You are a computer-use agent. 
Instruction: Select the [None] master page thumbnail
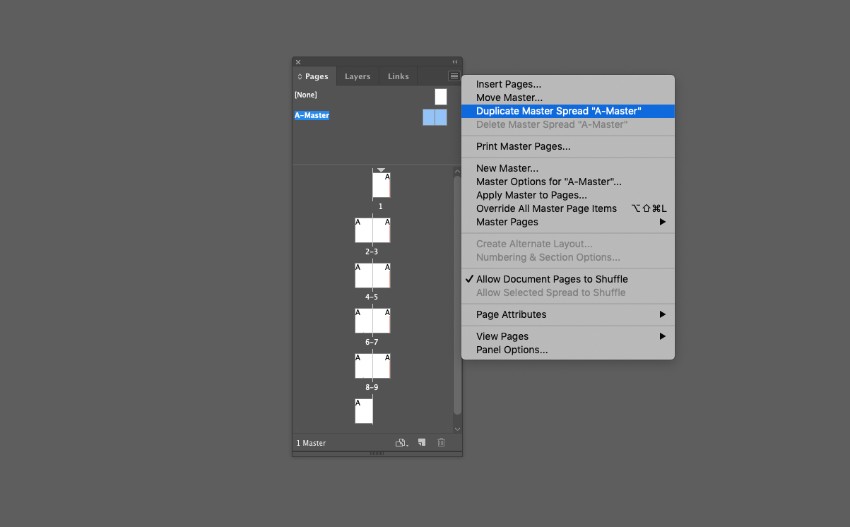440,96
